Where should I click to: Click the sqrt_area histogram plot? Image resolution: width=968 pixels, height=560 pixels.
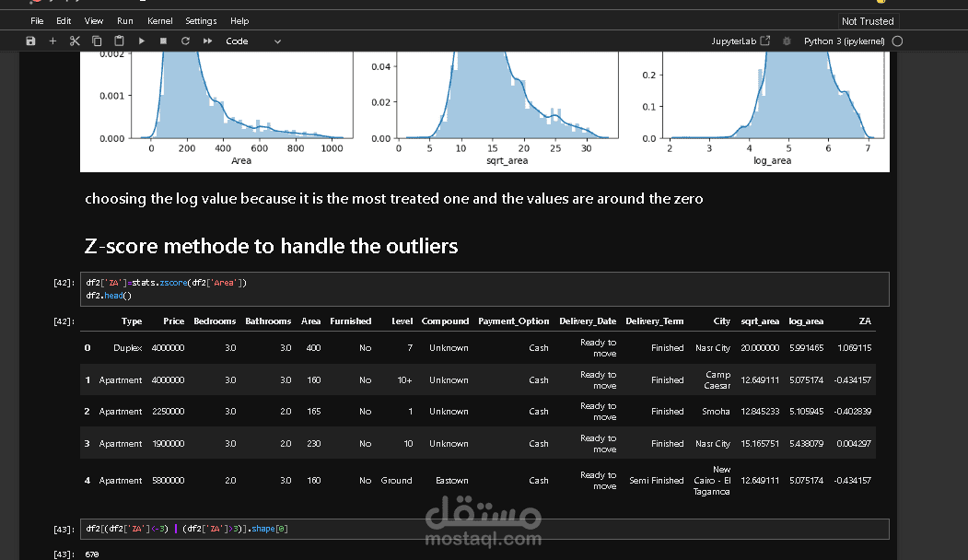click(x=507, y=96)
